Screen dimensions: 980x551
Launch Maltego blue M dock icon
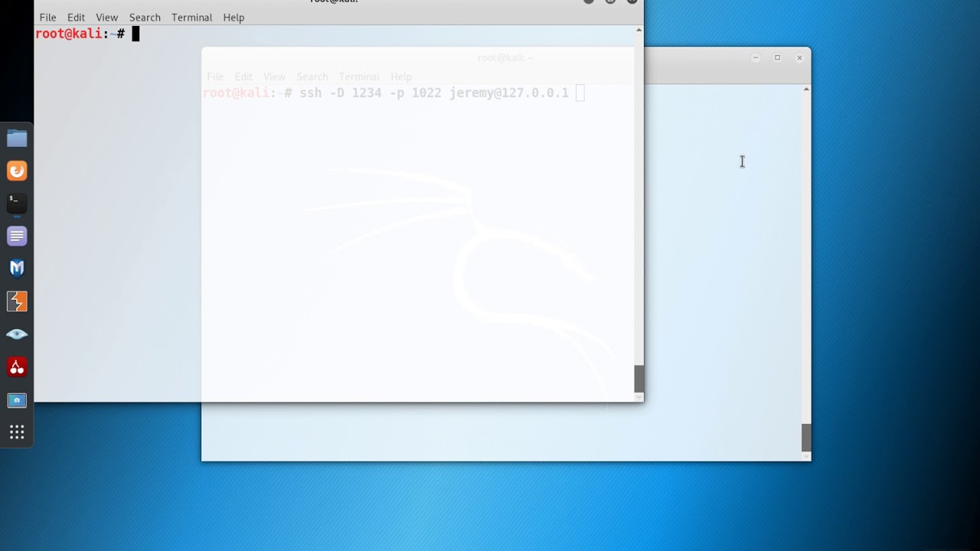[x=17, y=269]
